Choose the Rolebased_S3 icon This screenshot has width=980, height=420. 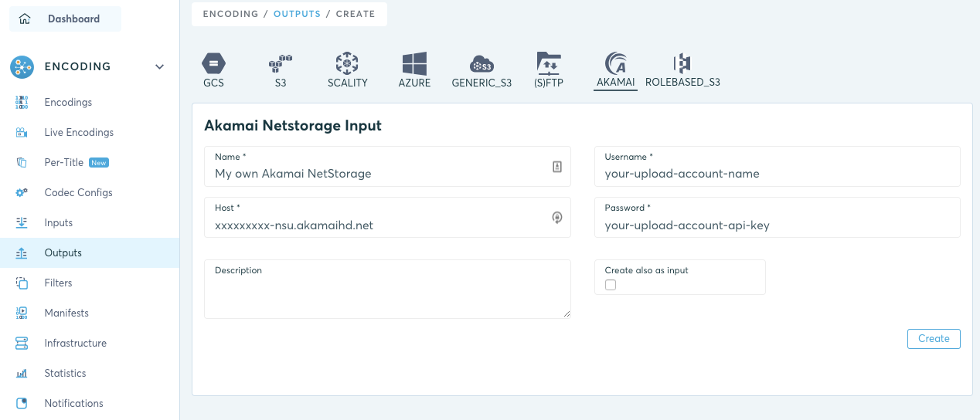pos(682,63)
